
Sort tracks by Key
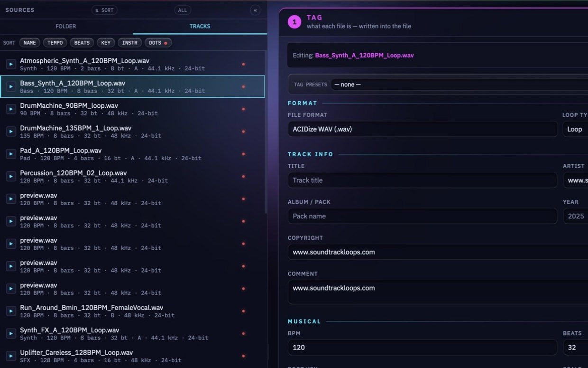click(106, 43)
